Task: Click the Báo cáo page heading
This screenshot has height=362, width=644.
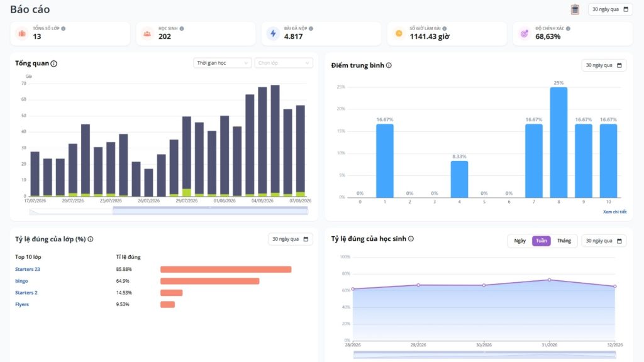Action: coord(30,9)
